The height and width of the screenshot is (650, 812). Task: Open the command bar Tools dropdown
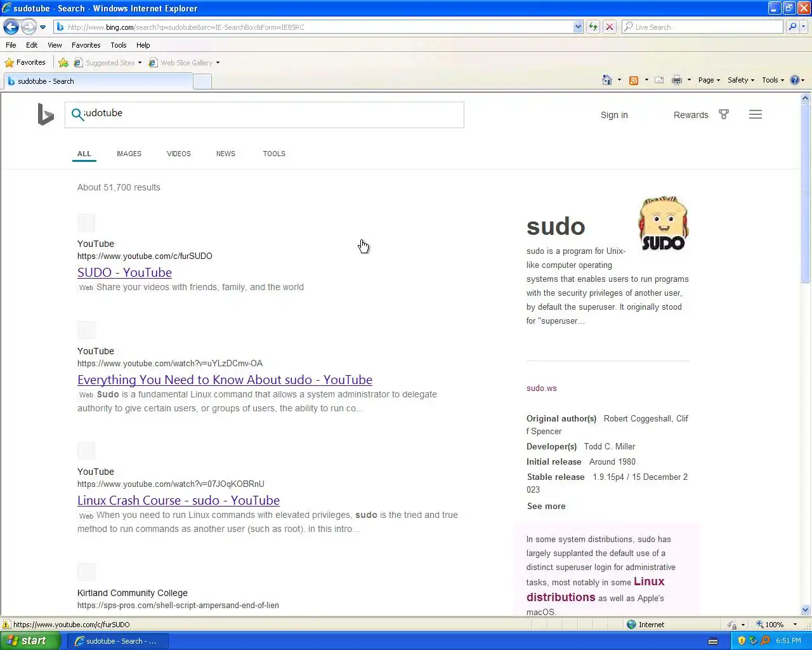[x=773, y=80]
